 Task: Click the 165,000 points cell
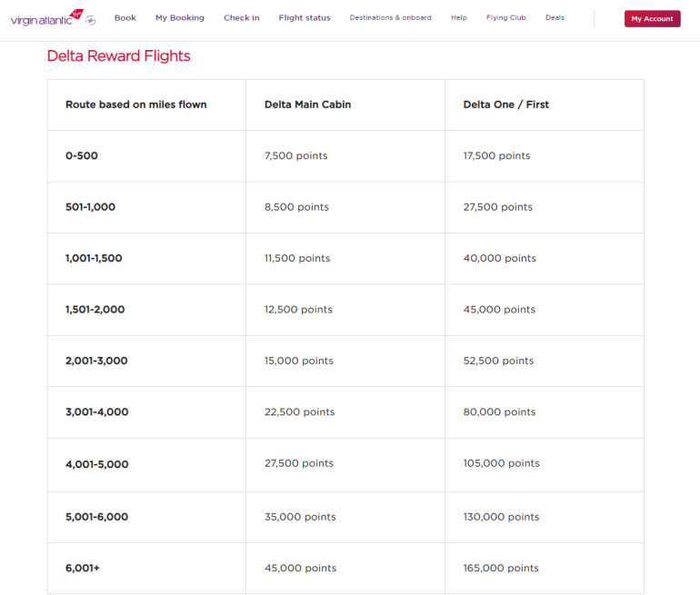pos(501,569)
